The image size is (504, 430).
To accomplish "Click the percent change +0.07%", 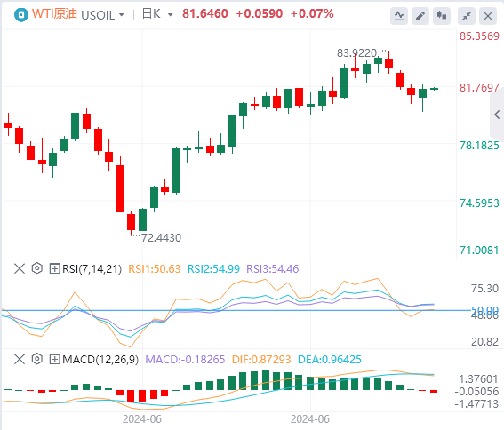I will (312, 14).
